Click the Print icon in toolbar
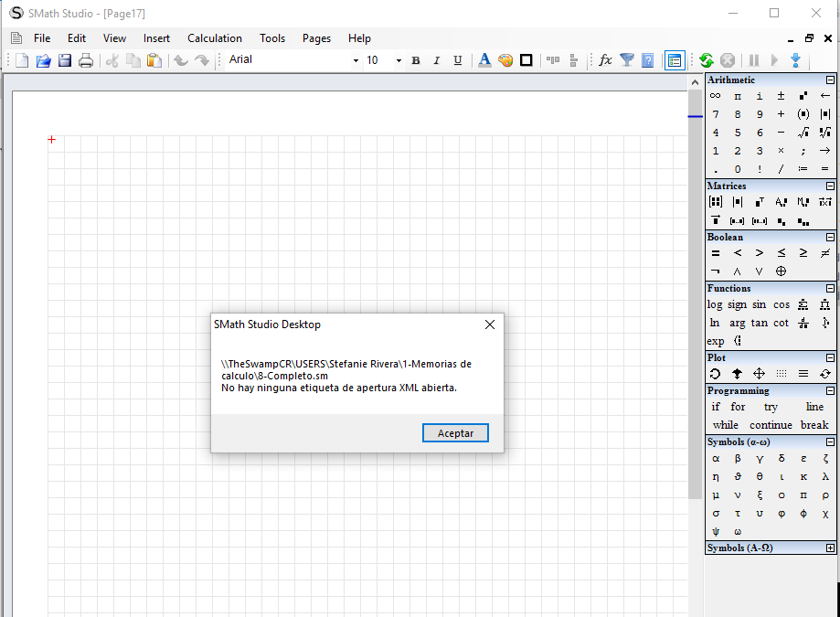 click(86, 60)
